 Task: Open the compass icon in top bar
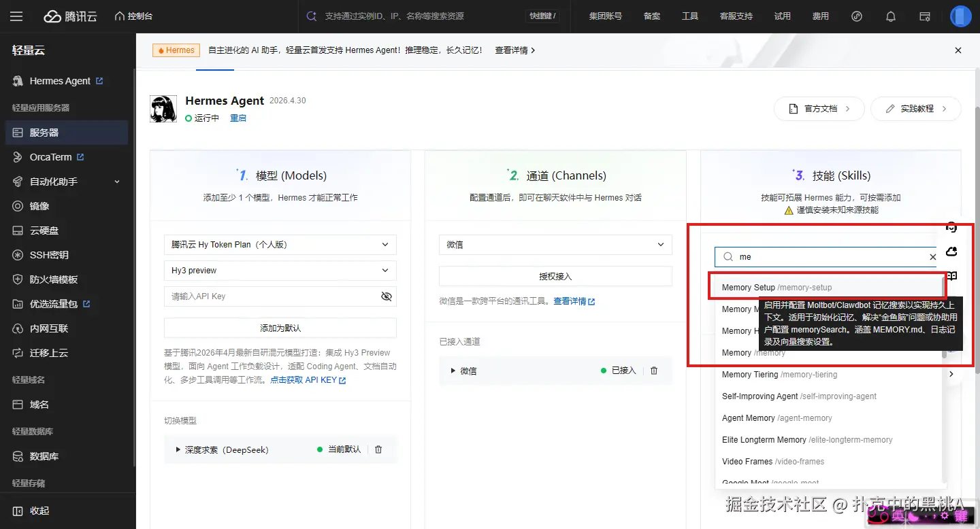(x=857, y=16)
